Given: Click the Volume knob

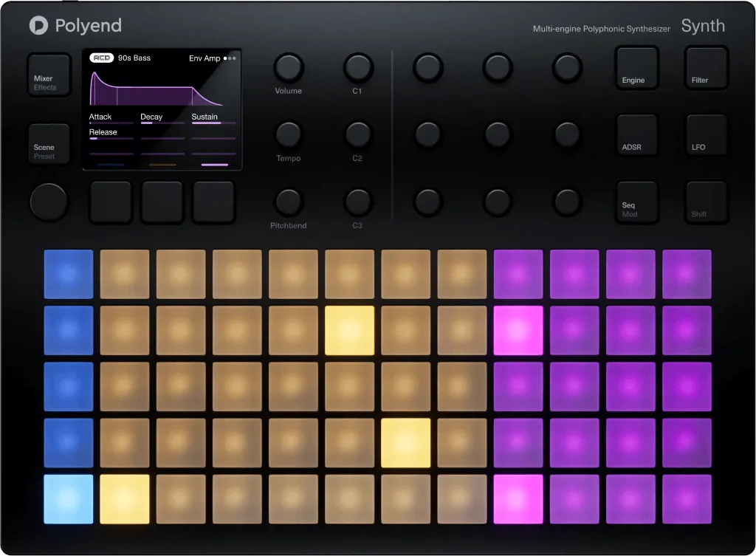Looking at the screenshot, I should click(x=289, y=67).
